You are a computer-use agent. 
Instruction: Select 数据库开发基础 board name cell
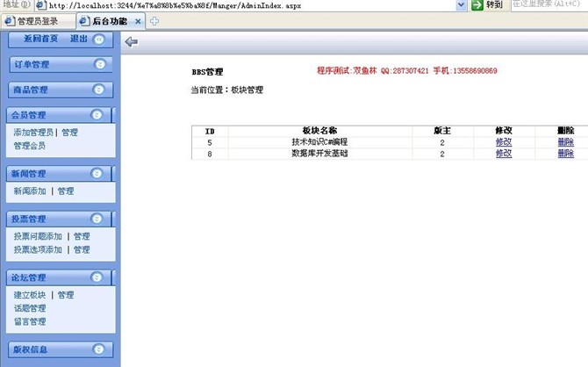click(x=319, y=154)
